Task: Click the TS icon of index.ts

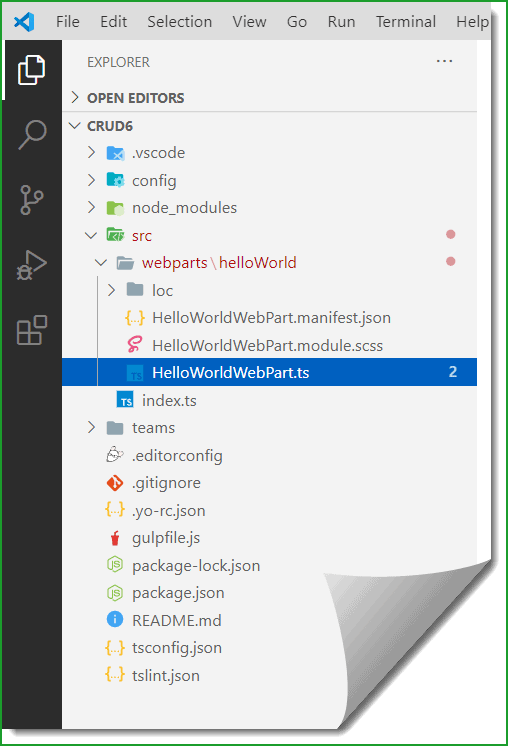Action: coord(125,401)
